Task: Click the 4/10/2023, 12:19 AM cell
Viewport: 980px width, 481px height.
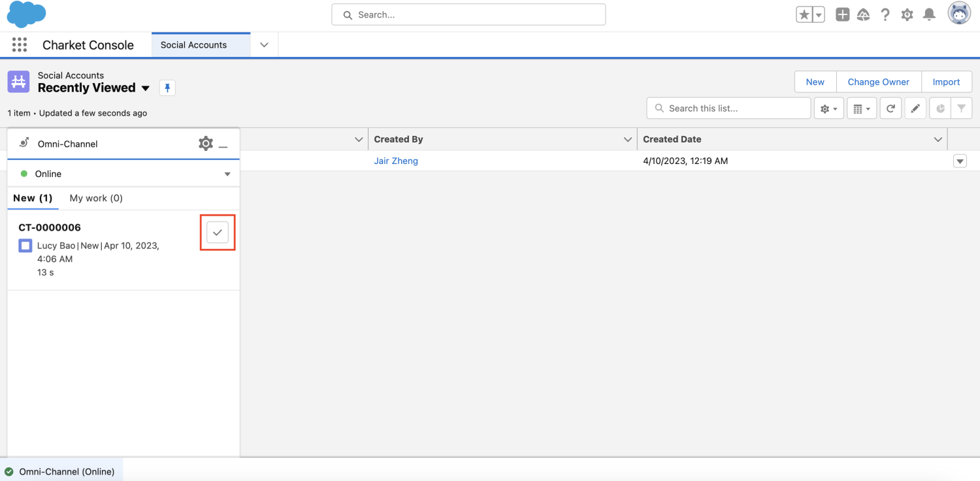Action: [x=685, y=161]
